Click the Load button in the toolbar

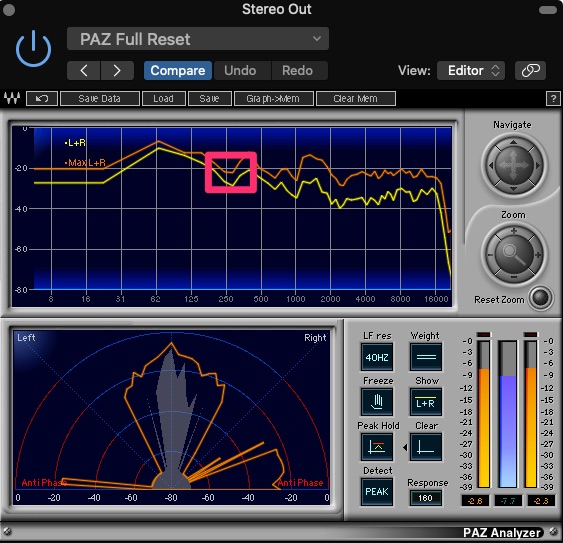pyautogui.click(x=164, y=98)
